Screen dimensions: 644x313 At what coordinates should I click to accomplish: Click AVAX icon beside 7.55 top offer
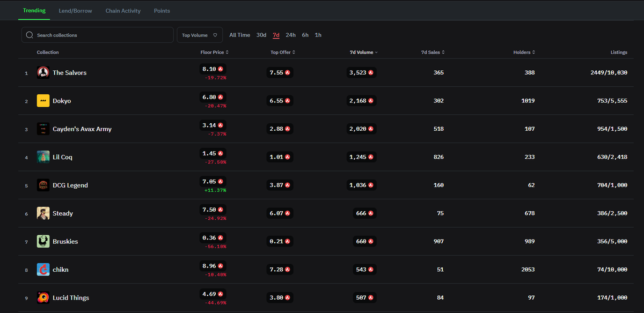pyautogui.click(x=288, y=72)
